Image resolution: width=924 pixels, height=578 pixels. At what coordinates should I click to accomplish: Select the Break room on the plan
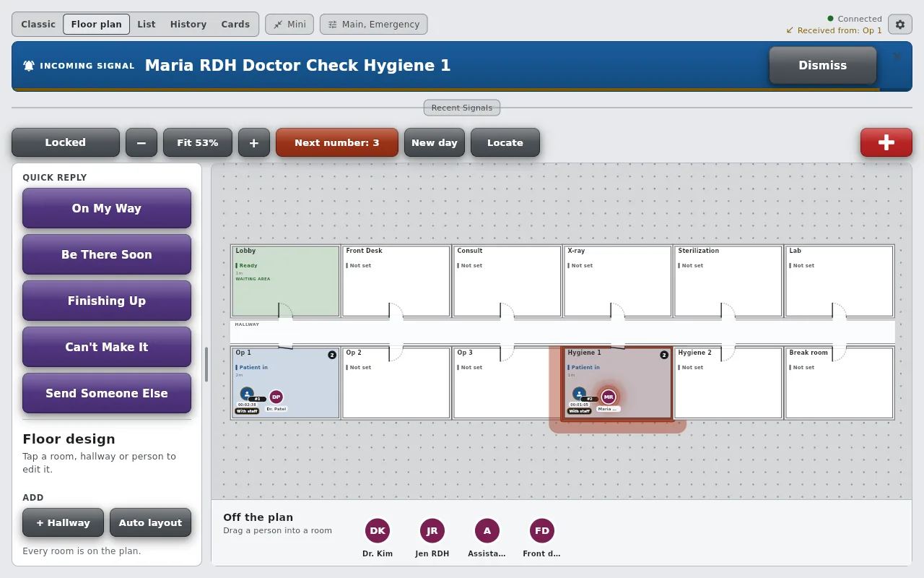click(840, 383)
